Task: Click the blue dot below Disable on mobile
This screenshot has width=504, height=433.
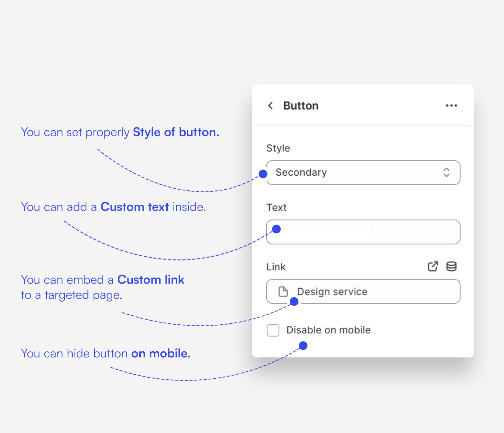Action: (303, 346)
